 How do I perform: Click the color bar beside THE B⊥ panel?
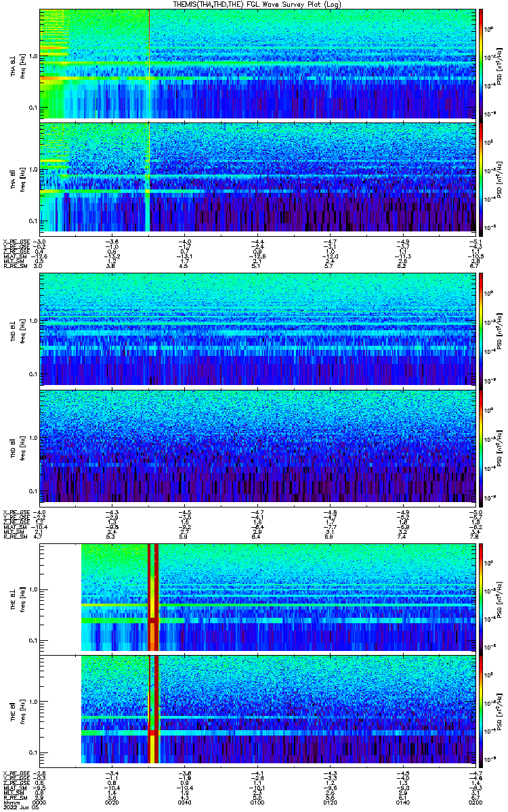point(481,598)
